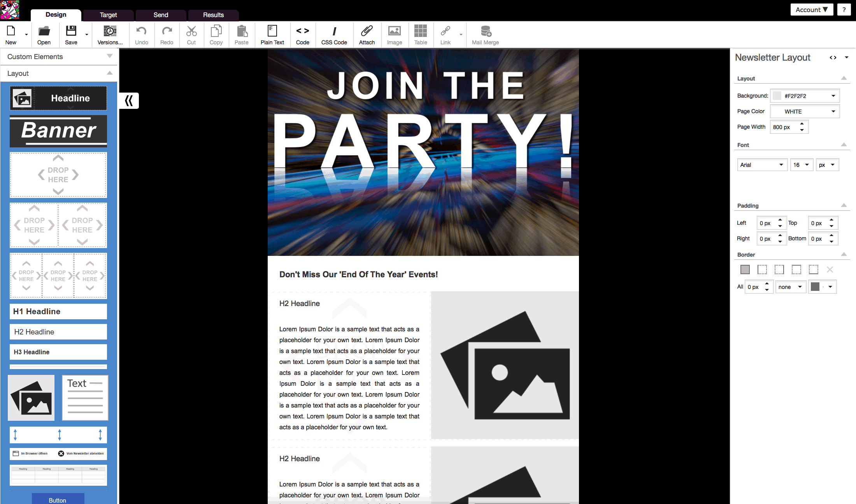Remove border with the X icon

click(830, 269)
